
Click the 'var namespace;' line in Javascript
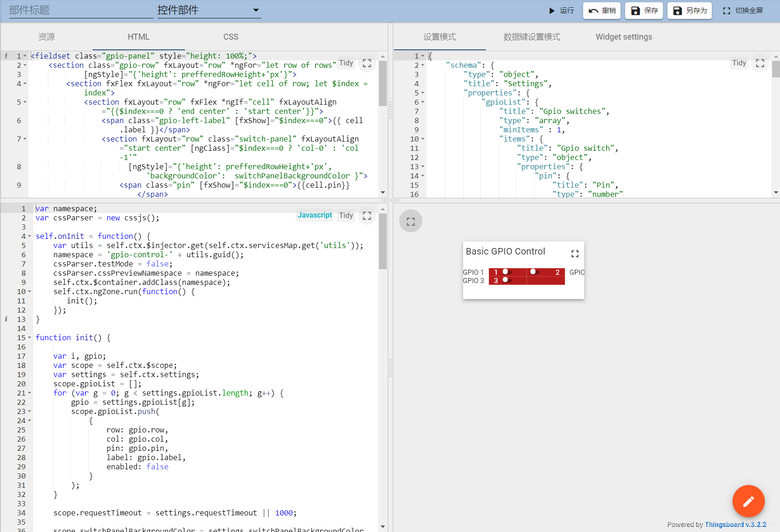tap(66, 208)
